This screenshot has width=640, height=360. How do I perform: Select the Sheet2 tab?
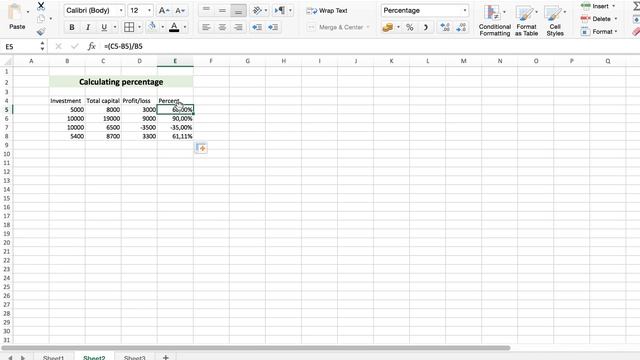94,357
